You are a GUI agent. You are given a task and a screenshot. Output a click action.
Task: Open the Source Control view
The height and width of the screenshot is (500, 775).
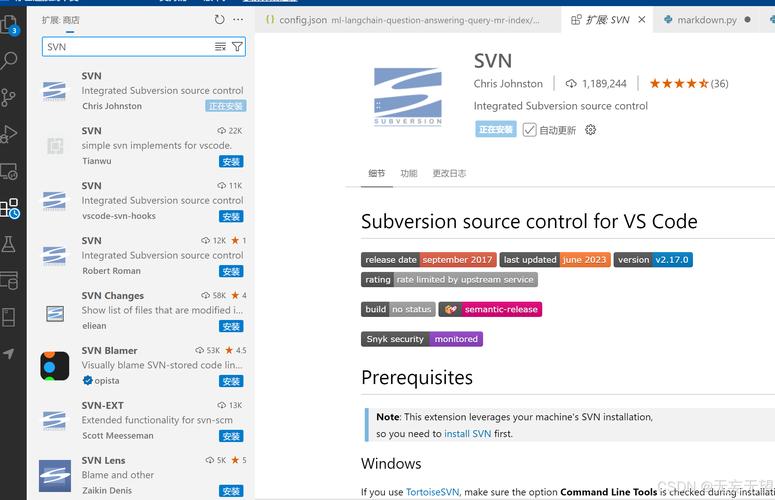click(x=8, y=97)
